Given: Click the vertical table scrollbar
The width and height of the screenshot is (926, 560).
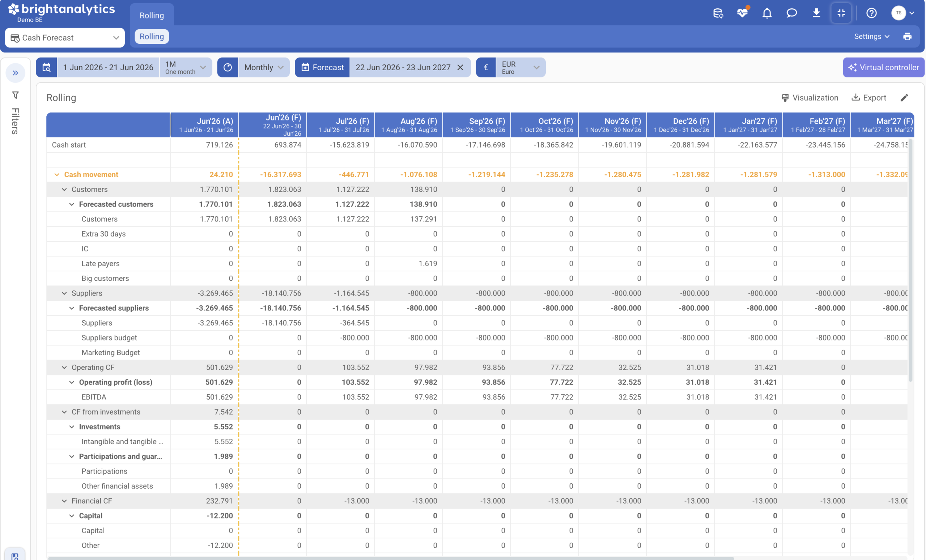Looking at the screenshot, I should (910, 260).
